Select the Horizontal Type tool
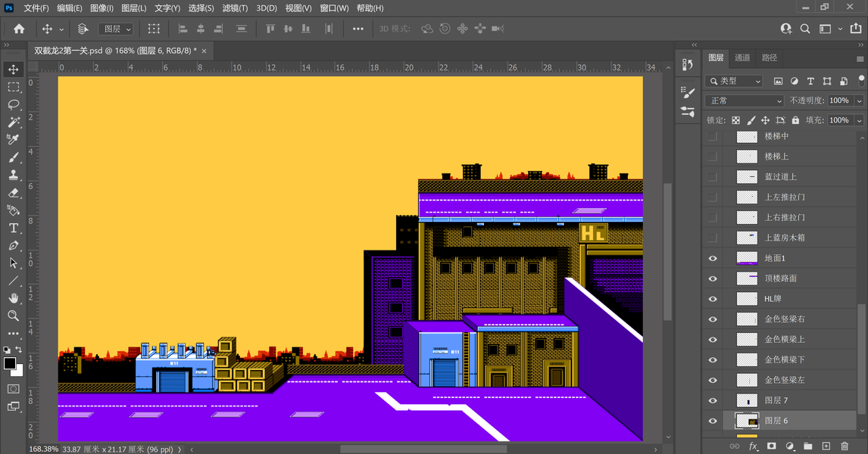868x454 pixels. (x=14, y=228)
